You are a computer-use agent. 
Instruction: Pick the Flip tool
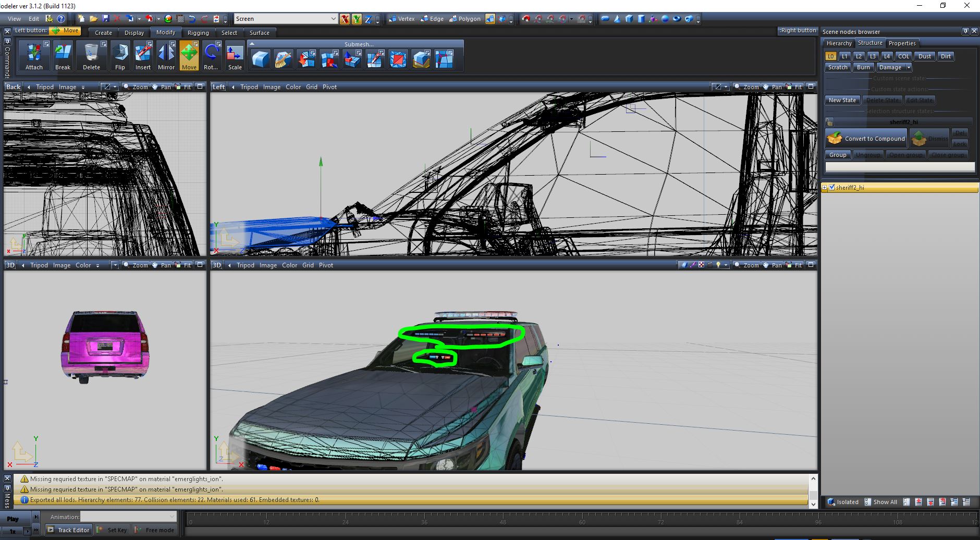click(120, 56)
